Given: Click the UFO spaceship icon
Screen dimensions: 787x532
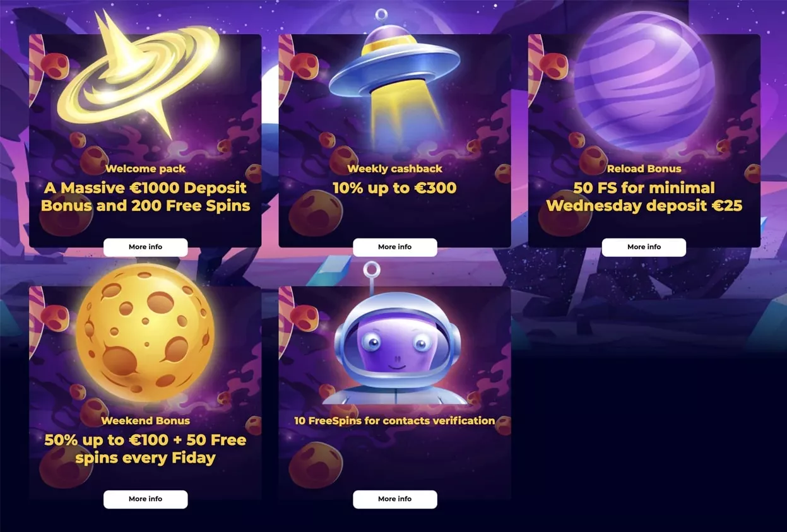Looking at the screenshot, I should (394, 76).
